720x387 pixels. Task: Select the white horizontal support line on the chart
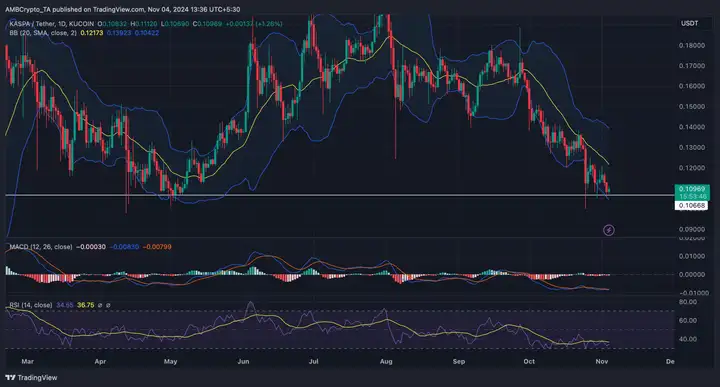(x=339, y=195)
